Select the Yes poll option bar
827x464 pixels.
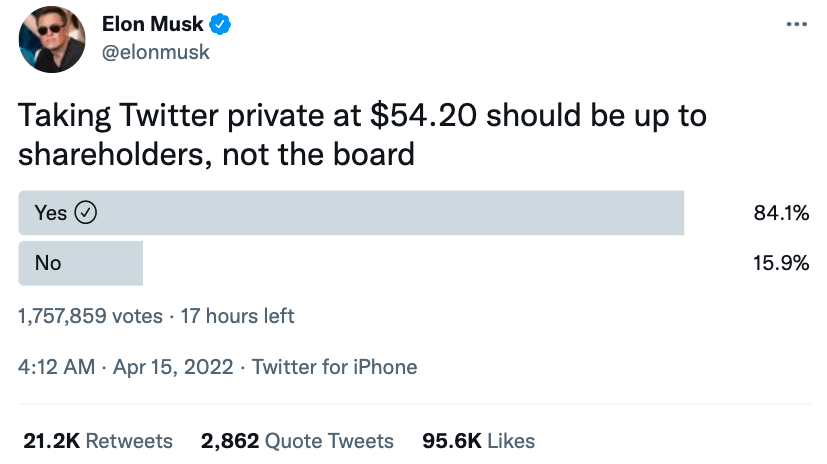click(x=351, y=212)
